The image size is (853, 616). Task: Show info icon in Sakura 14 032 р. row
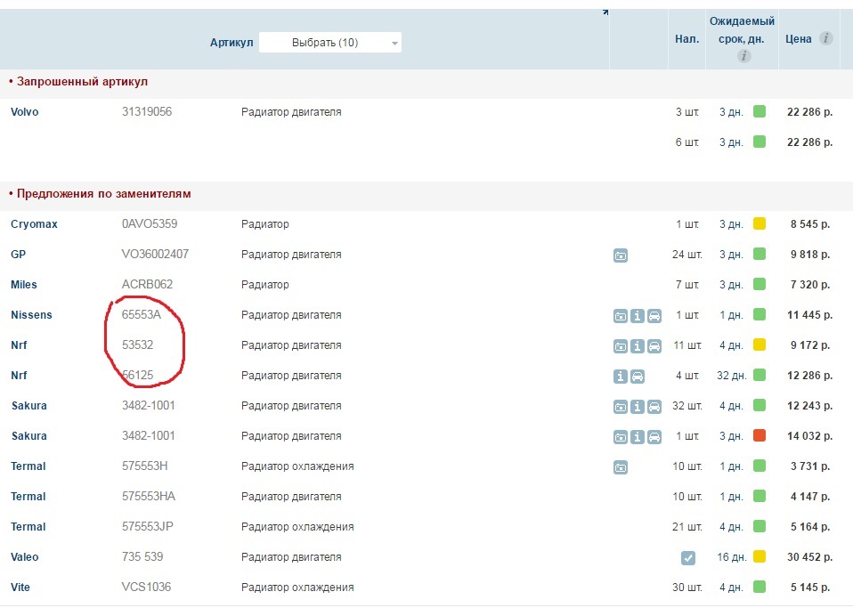[x=637, y=437]
